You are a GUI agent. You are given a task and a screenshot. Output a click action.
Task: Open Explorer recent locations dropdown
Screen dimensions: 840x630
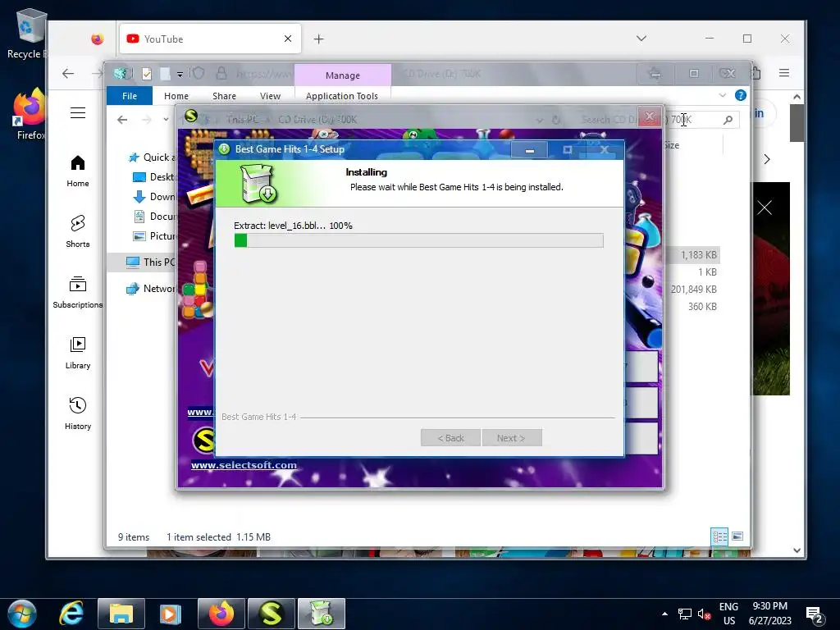[166, 120]
